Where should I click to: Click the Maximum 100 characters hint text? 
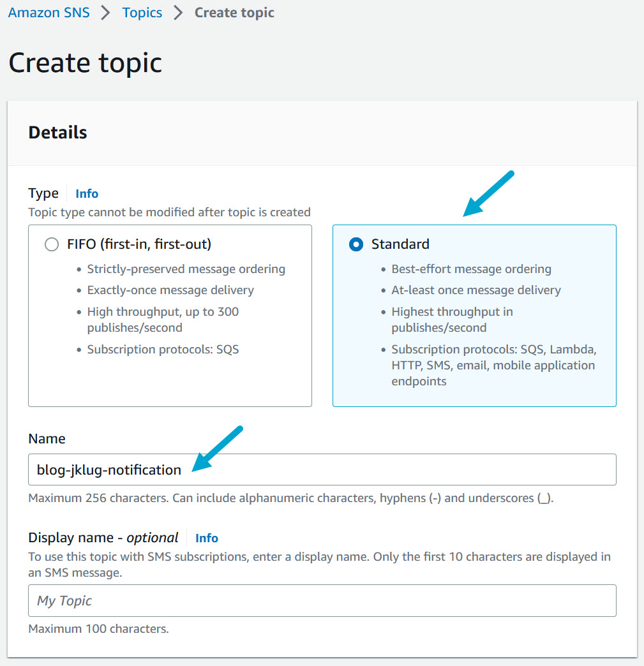98,629
